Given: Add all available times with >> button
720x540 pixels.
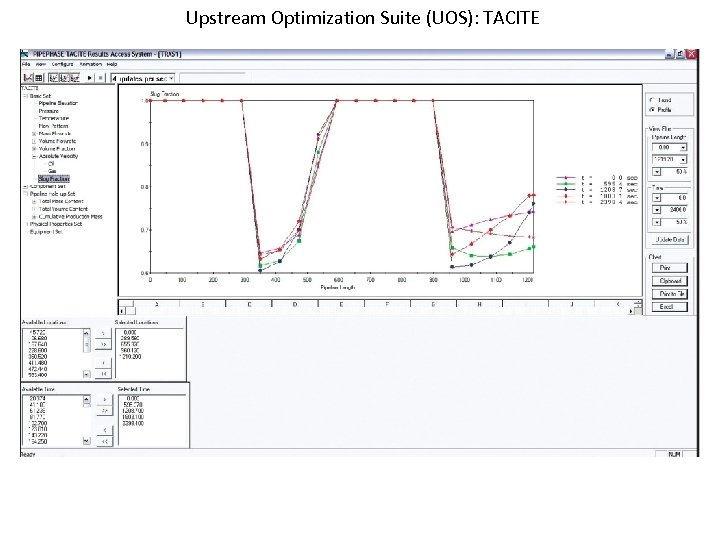Looking at the screenshot, I should click(x=105, y=411).
